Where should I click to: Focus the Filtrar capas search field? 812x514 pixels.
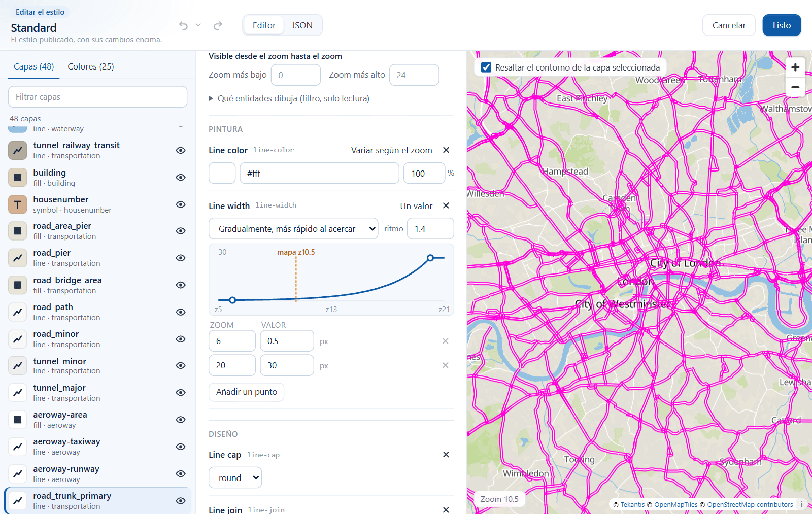(97, 97)
